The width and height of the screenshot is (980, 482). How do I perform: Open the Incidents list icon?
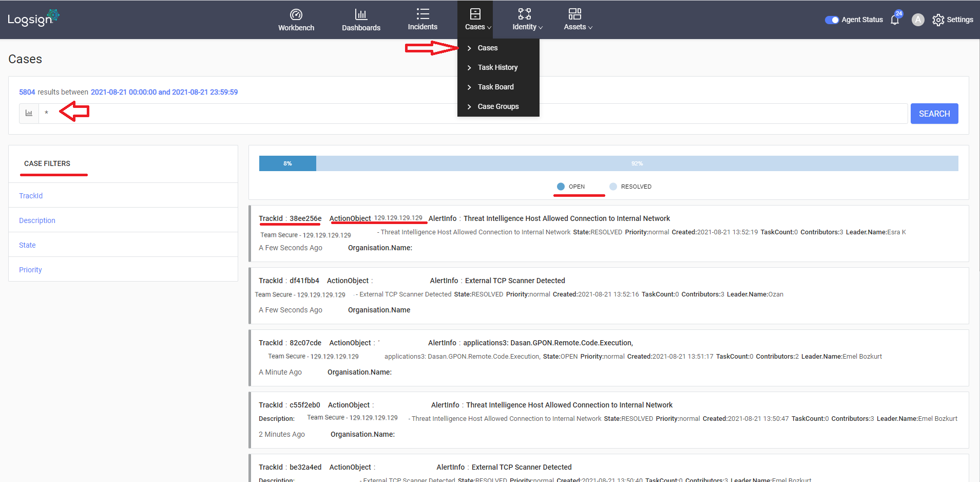click(x=422, y=14)
